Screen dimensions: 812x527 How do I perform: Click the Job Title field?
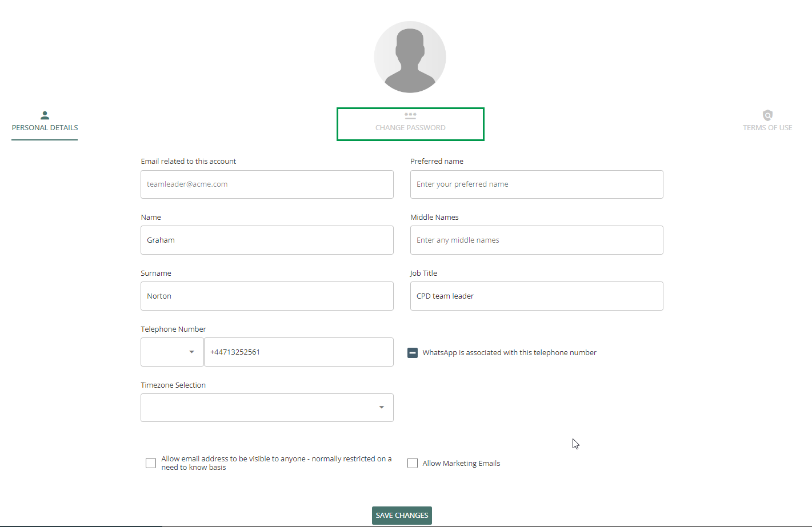(537, 296)
